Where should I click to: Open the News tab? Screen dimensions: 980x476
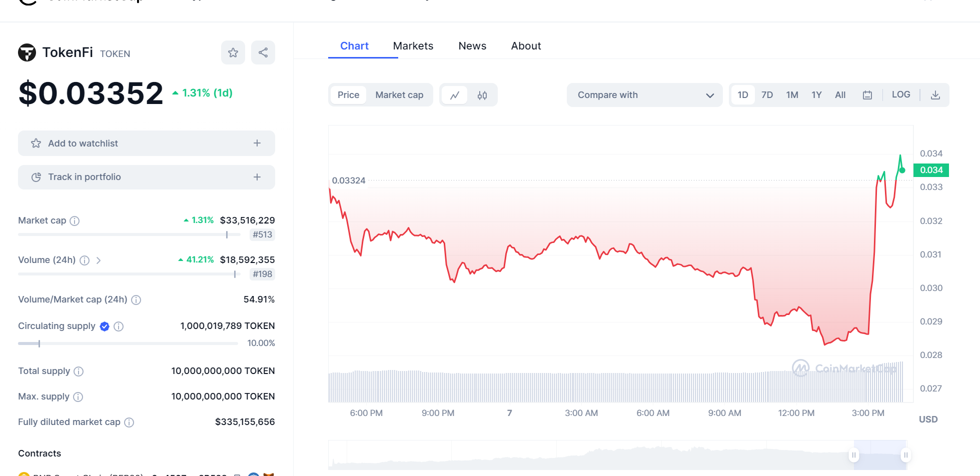(472, 46)
